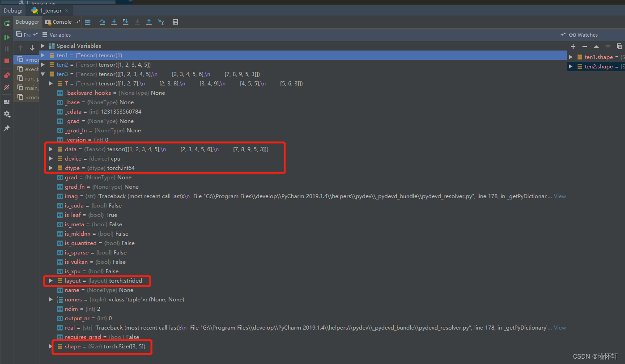
Task: Select the Step Over icon
Action: 102,21
